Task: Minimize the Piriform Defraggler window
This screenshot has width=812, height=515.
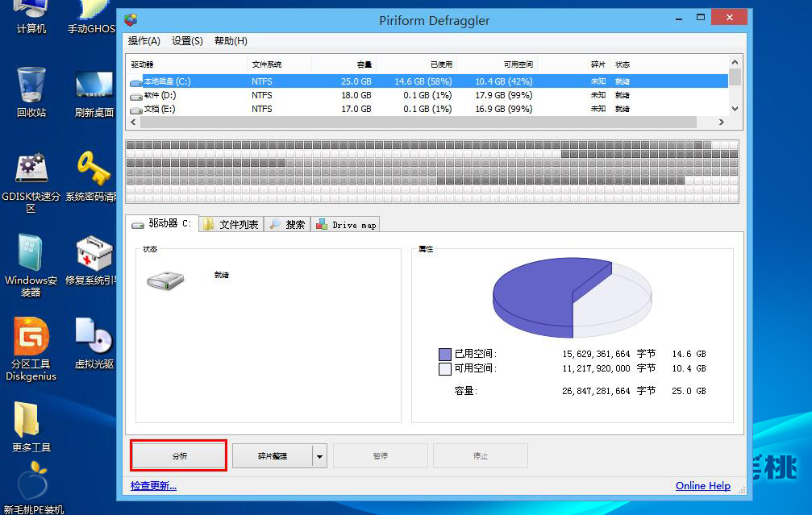Action: (678, 18)
